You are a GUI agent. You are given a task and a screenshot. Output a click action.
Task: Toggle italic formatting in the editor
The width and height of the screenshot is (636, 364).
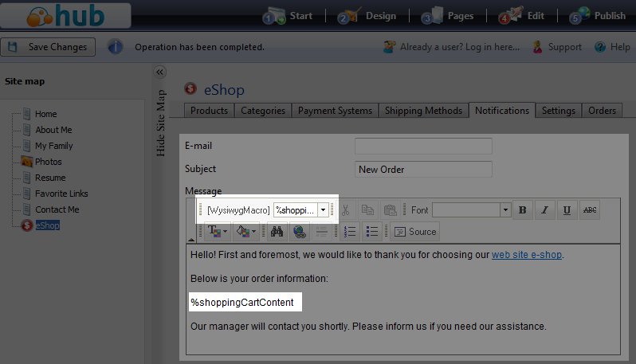(544, 210)
